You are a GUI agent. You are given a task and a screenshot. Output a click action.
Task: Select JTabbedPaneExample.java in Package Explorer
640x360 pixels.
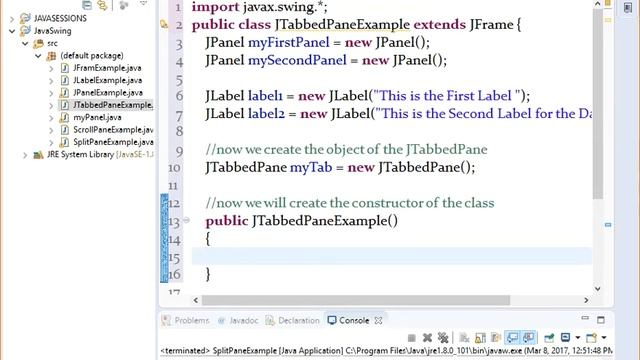pos(113,105)
